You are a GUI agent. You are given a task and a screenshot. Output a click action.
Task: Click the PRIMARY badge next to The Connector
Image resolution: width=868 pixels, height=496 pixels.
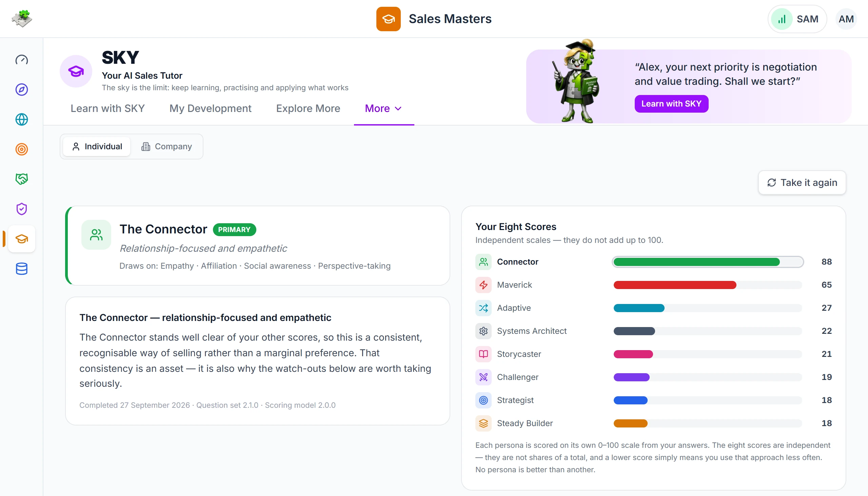coord(234,230)
